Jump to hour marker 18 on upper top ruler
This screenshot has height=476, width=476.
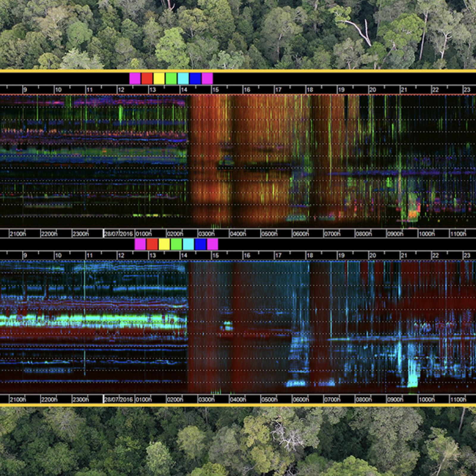click(310, 90)
